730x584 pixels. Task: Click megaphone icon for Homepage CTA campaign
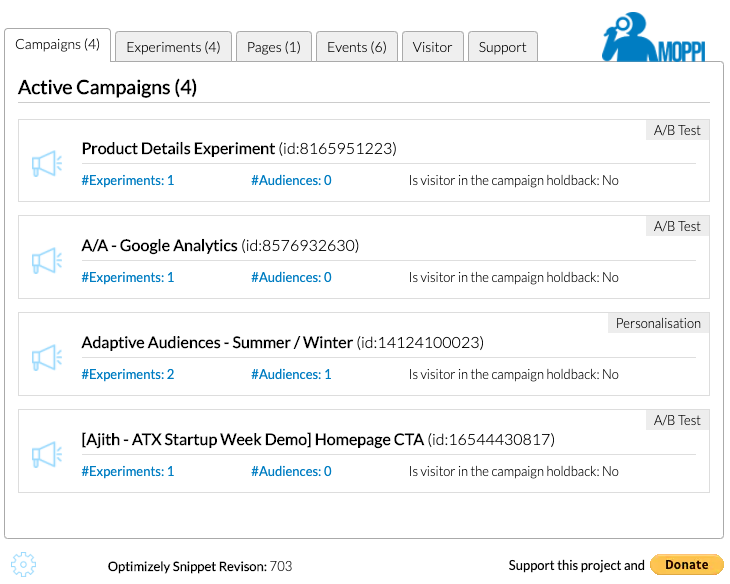click(47, 454)
